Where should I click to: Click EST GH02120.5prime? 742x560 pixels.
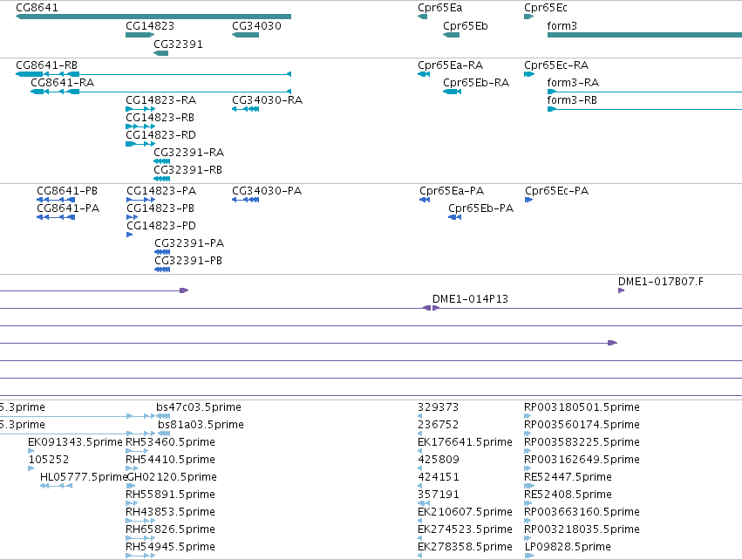(x=131, y=486)
